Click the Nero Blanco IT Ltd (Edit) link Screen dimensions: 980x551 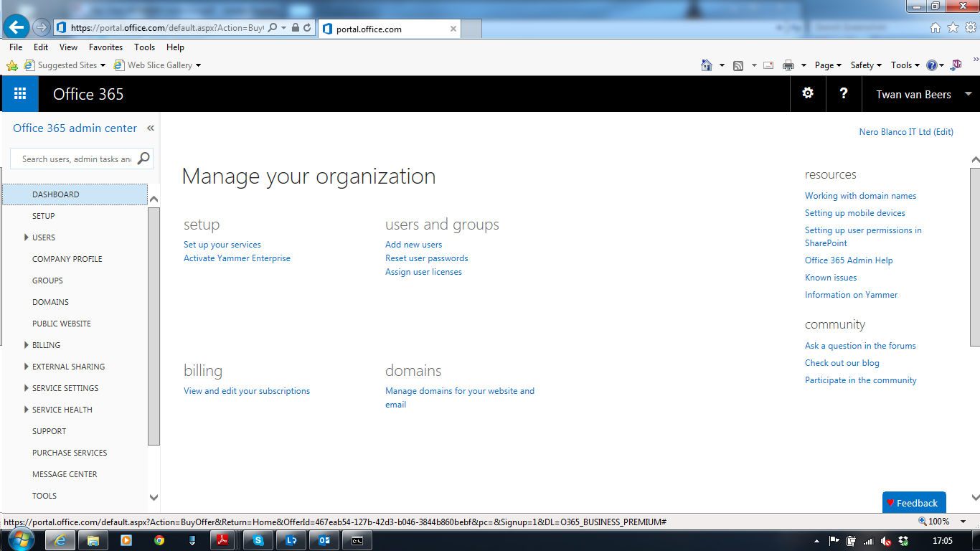[906, 132]
